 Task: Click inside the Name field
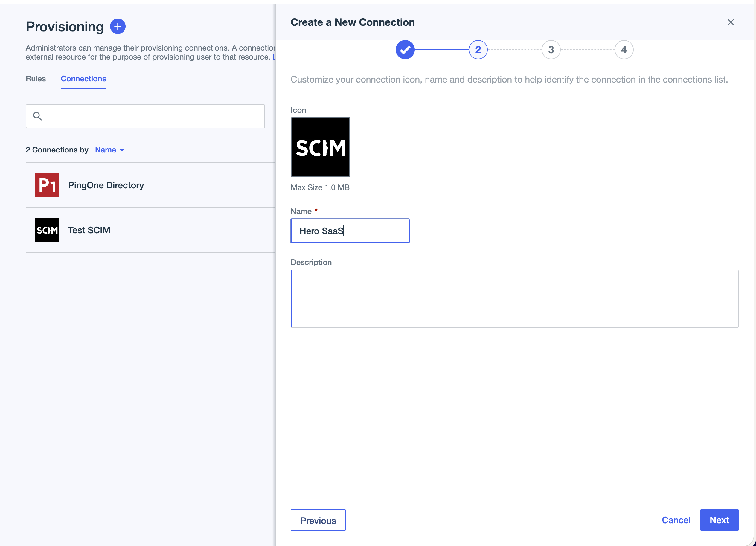(350, 231)
